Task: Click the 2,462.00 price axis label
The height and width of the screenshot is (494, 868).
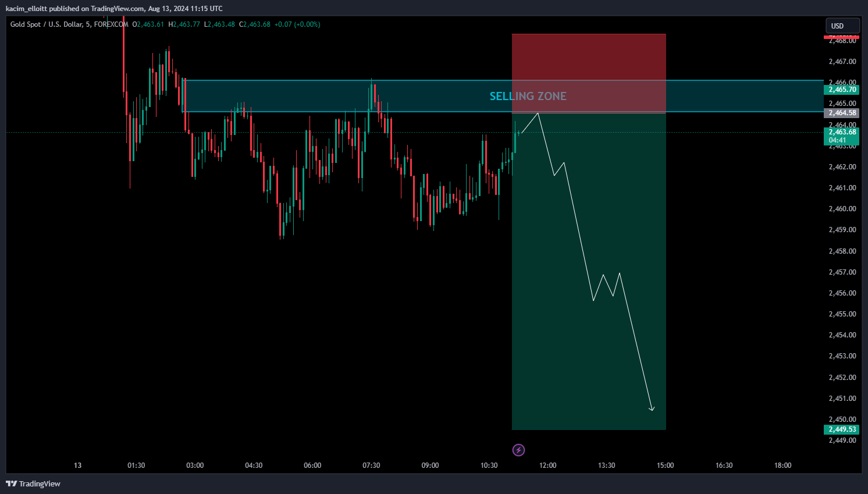Action: (842, 167)
